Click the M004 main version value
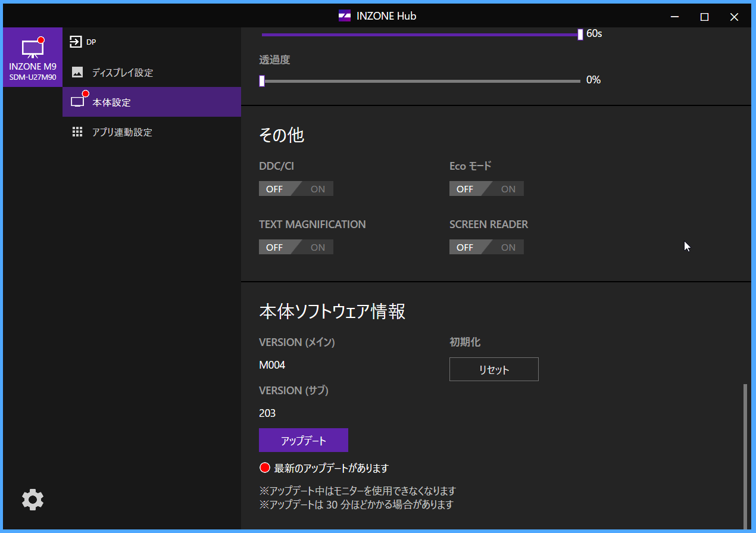 pyautogui.click(x=272, y=364)
